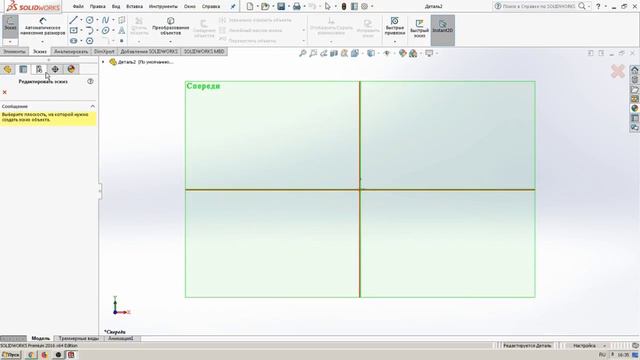Image resolution: width=640 pixels, height=360 pixels.
Task: Switch to the Трехмерные виды bottom tab
Action: (x=79, y=338)
